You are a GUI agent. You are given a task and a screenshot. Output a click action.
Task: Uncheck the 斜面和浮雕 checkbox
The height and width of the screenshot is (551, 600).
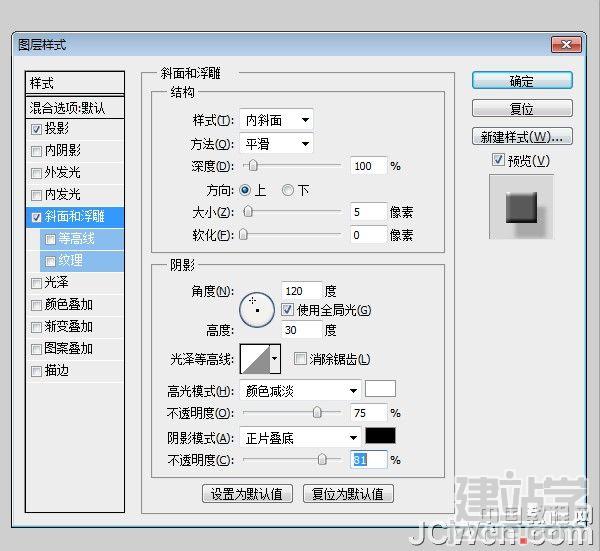click(36, 217)
